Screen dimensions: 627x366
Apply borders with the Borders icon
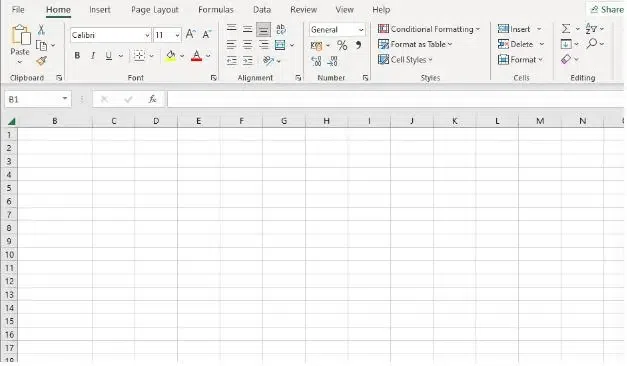click(x=139, y=56)
